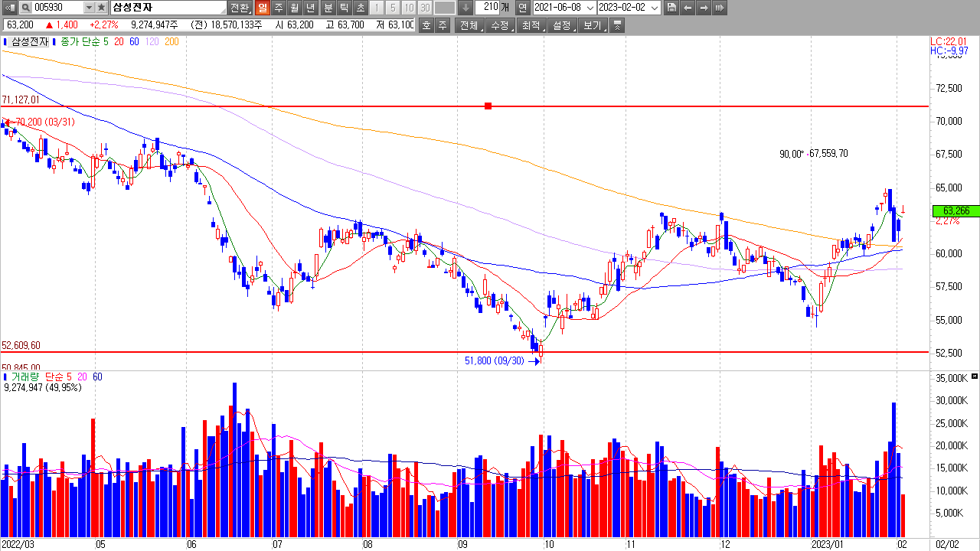Click the gray empty interval box after 30

pyautogui.click(x=445, y=8)
